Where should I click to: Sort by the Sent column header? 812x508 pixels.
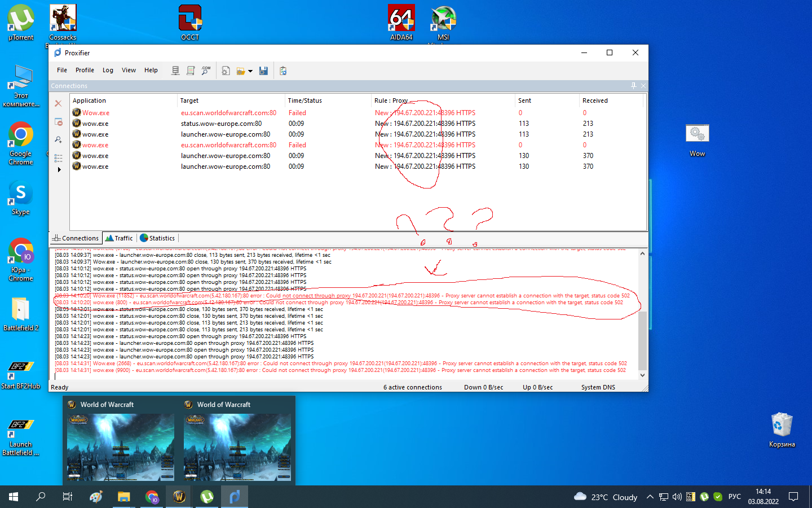click(548, 100)
